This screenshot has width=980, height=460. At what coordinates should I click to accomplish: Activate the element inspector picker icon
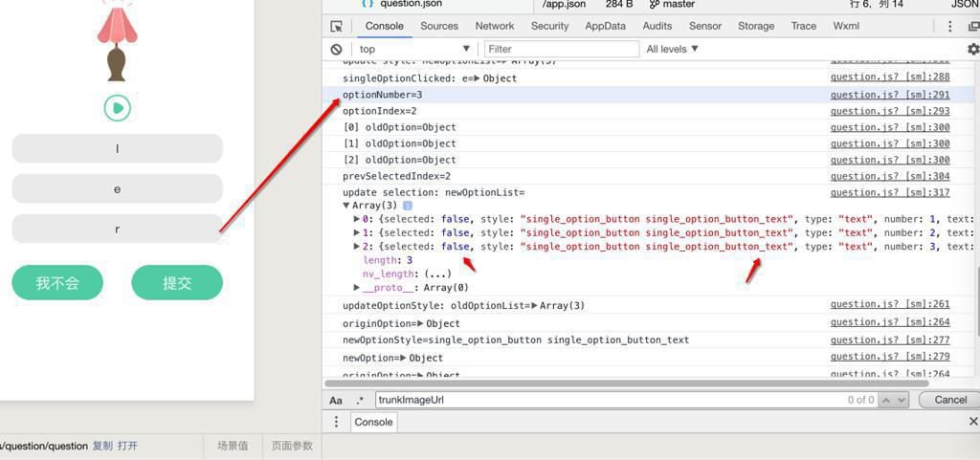pyautogui.click(x=336, y=26)
